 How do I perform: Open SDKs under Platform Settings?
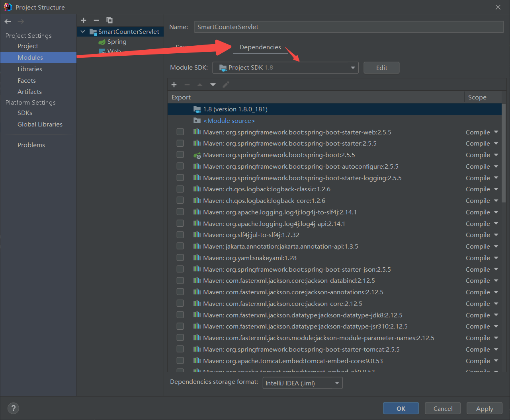25,113
